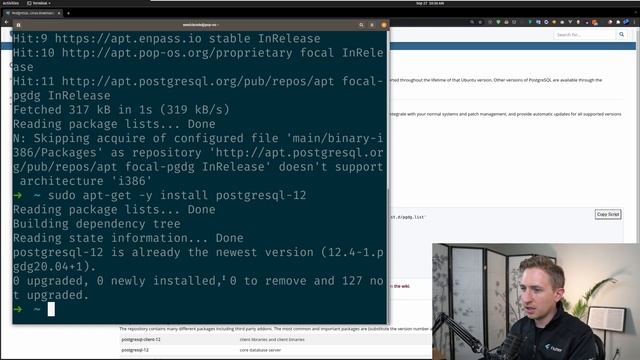This screenshot has height=360, width=640.
Task: Click the postgresql-12 row in package table
Action: coord(276,350)
